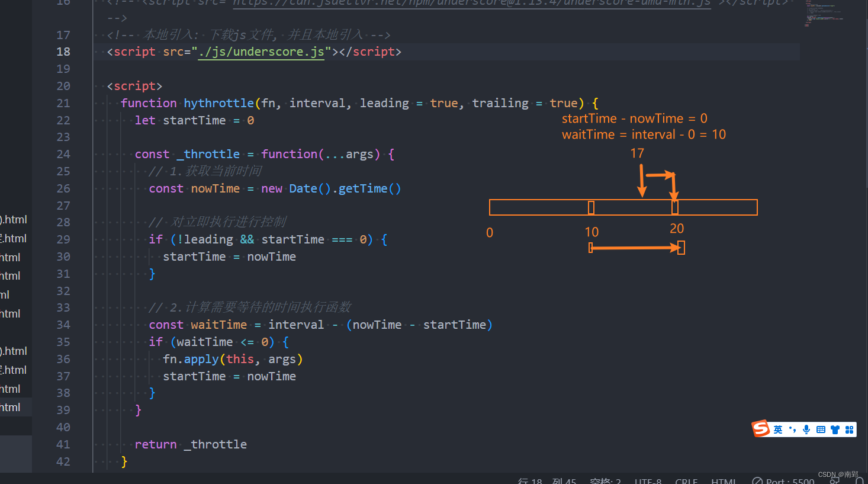Click the <script> opening tag on line 20

click(134, 86)
